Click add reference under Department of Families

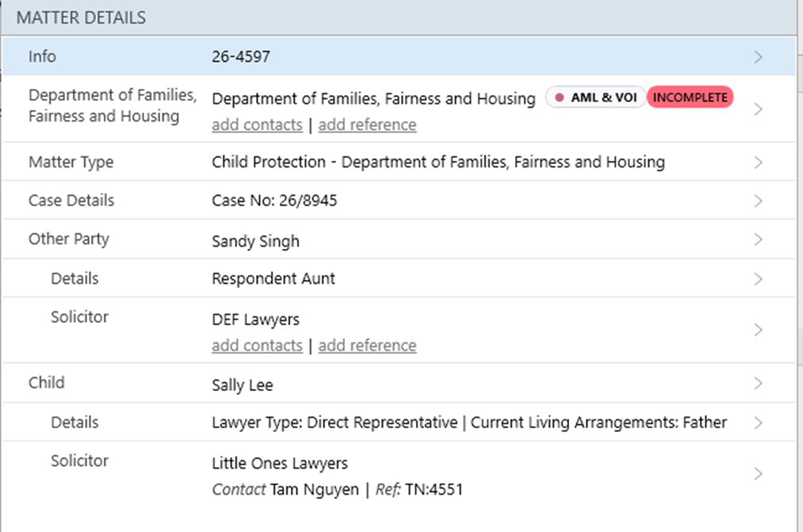coord(367,125)
